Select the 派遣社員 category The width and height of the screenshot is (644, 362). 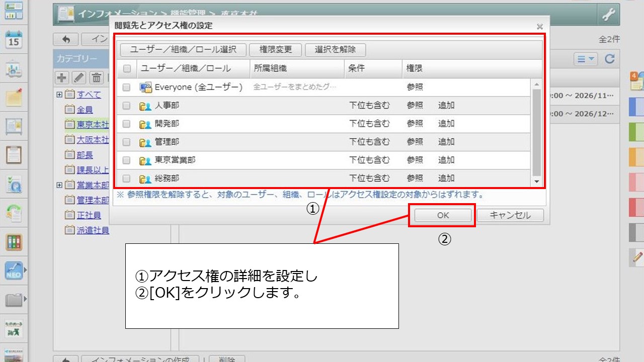(x=93, y=230)
